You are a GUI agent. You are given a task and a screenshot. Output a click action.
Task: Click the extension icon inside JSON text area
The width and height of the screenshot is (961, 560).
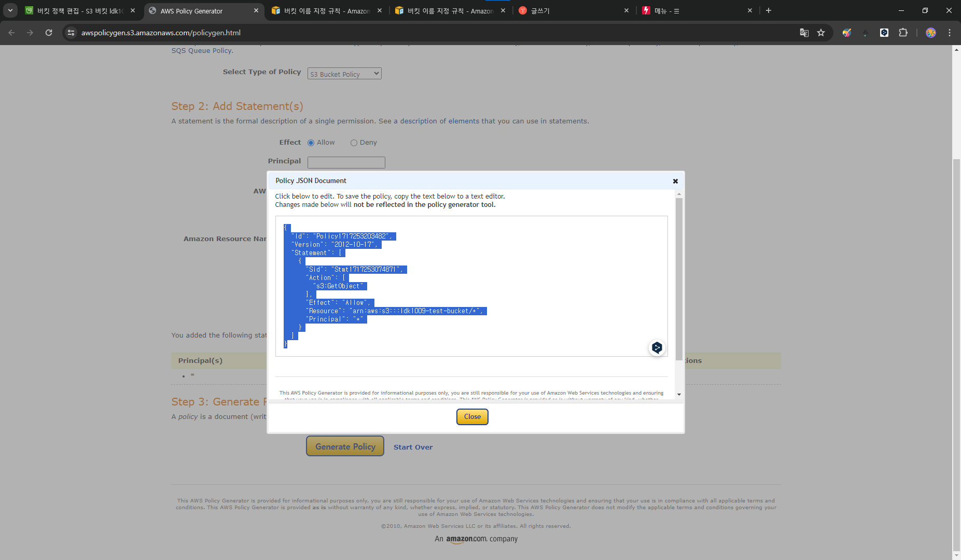(657, 347)
